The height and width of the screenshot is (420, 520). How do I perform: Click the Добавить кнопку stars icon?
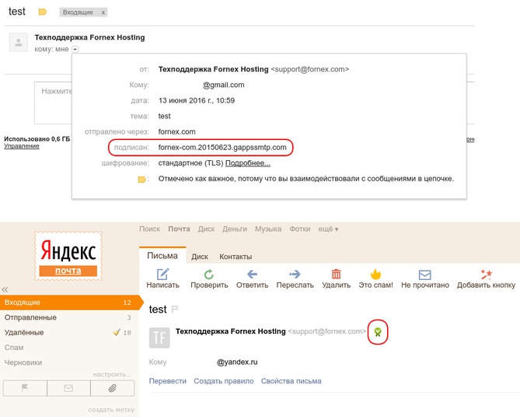coord(486,275)
